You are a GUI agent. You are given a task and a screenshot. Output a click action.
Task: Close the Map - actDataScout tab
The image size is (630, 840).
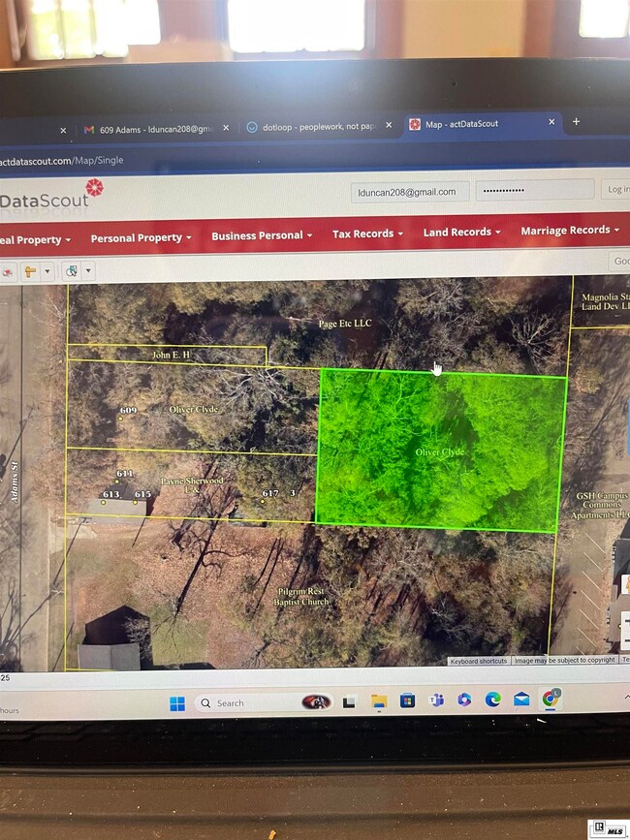coord(551,122)
